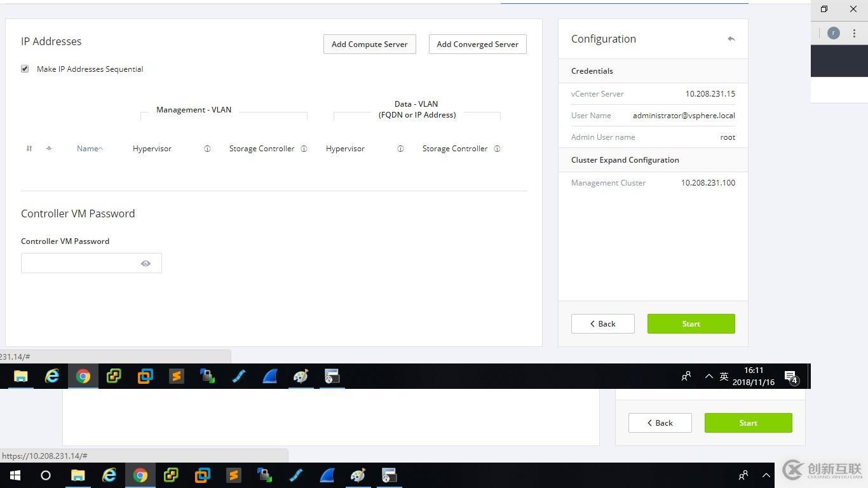The width and height of the screenshot is (868, 488).
Task: Open the 16:11 clock and calendar
Action: [754, 376]
